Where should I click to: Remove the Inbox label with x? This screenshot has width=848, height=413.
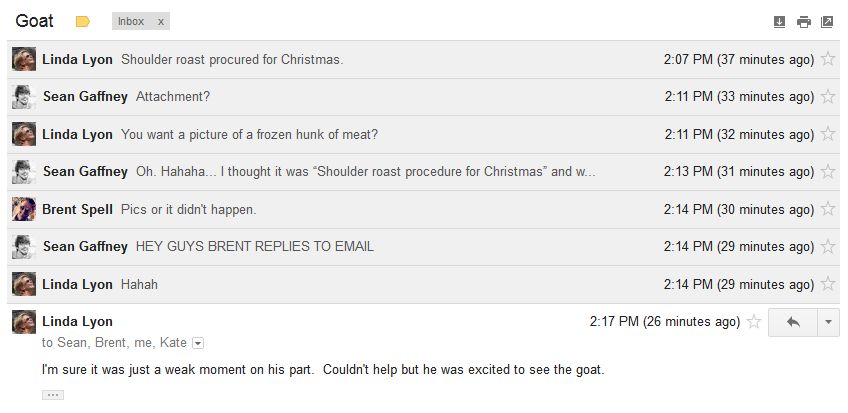point(161,21)
